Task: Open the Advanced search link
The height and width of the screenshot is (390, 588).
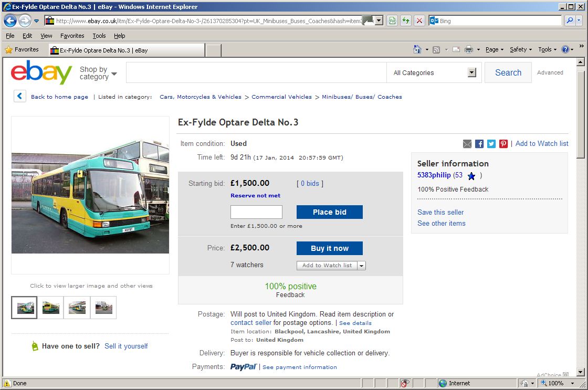Action: (x=550, y=73)
